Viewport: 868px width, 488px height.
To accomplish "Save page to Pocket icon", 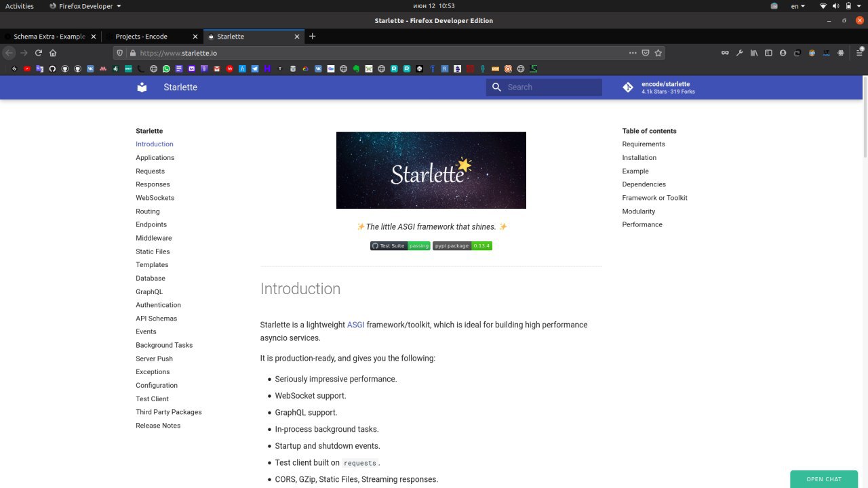I will click(x=646, y=53).
